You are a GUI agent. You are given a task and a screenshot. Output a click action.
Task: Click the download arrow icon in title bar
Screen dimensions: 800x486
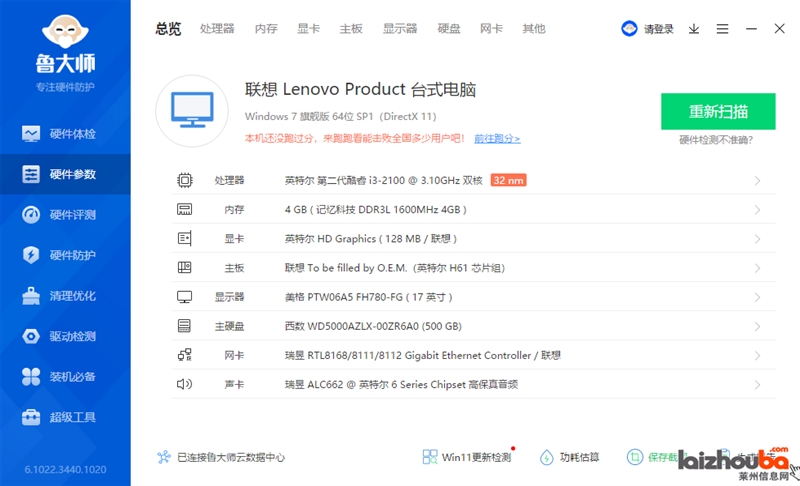[x=694, y=29]
